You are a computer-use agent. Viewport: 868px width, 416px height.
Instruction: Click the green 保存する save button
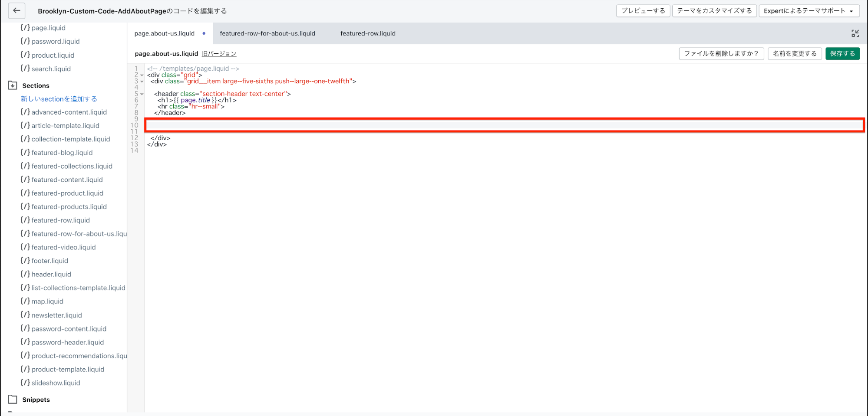tap(842, 54)
